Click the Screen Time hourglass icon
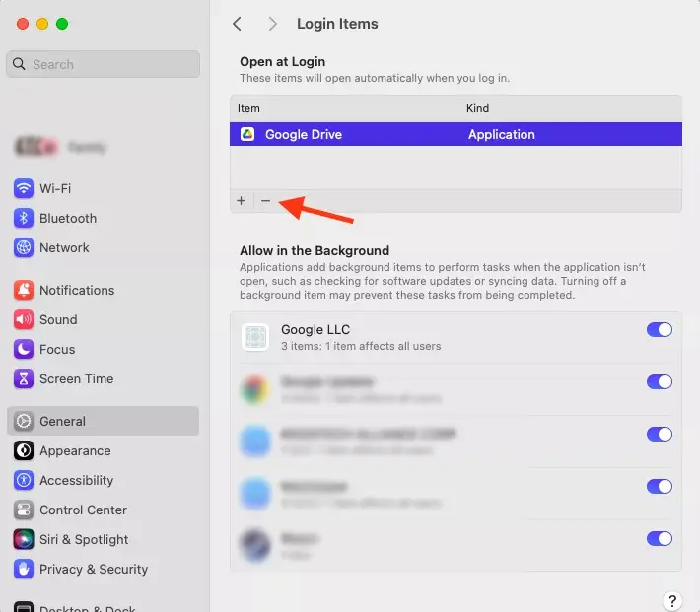 point(24,379)
